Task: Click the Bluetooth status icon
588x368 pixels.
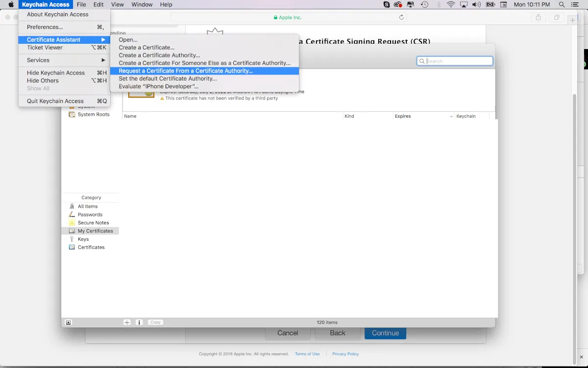Action: pyautogui.click(x=439, y=4)
